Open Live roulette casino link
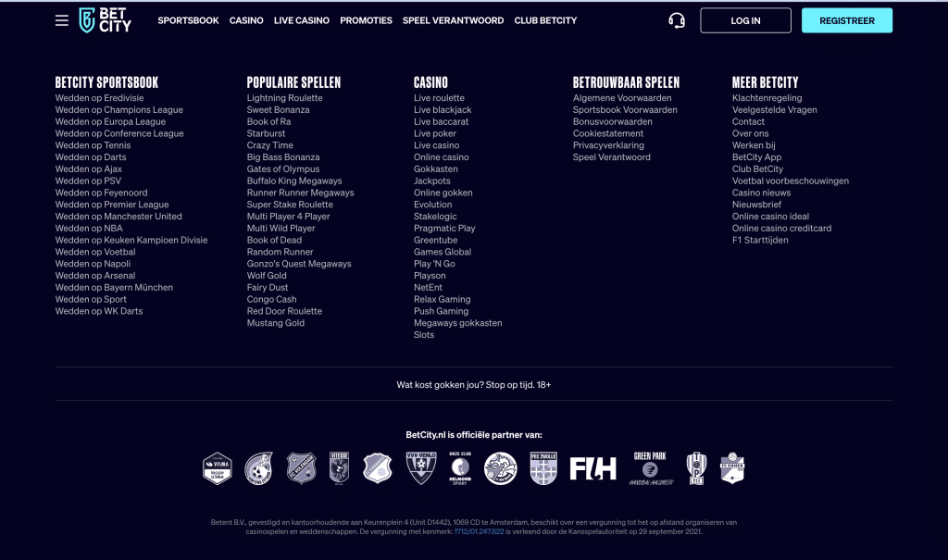 point(439,98)
